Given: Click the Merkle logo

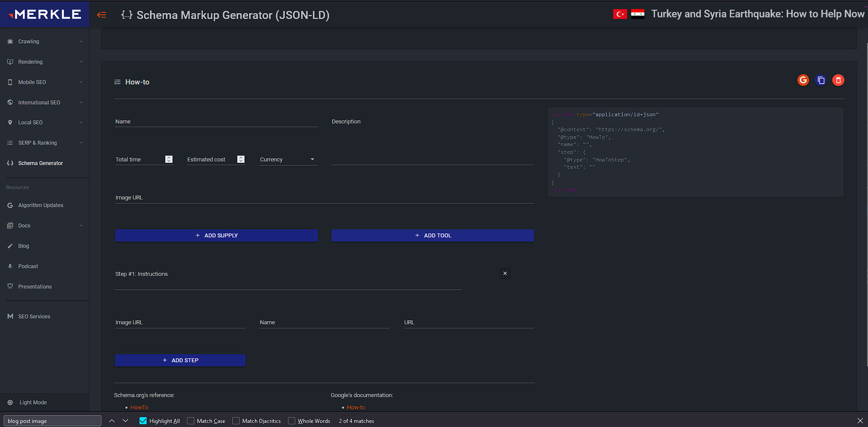Looking at the screenshot, I should point(44,14).
